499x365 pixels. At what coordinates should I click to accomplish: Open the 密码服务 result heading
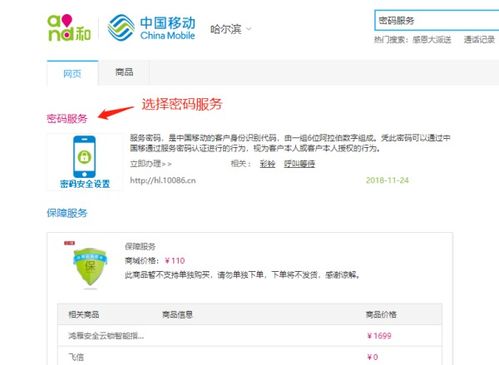pos(67,118)
